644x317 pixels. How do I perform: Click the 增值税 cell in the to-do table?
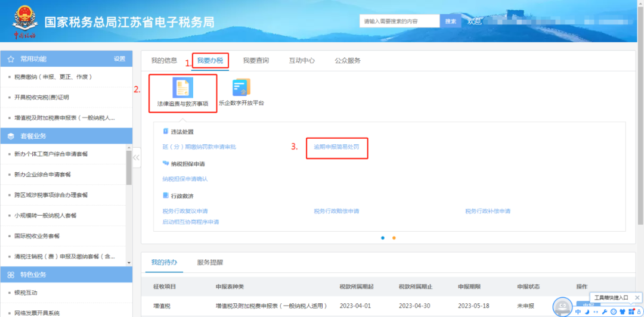tap(162, 306)
